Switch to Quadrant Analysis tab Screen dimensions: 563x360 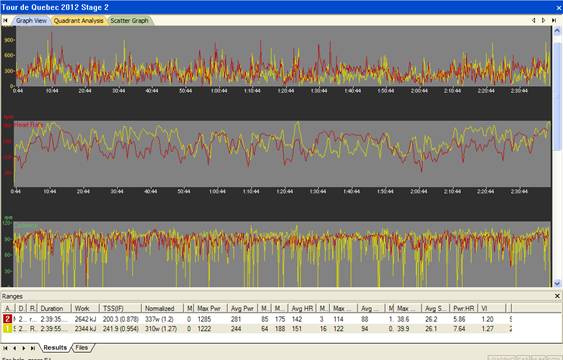(79, 21)
